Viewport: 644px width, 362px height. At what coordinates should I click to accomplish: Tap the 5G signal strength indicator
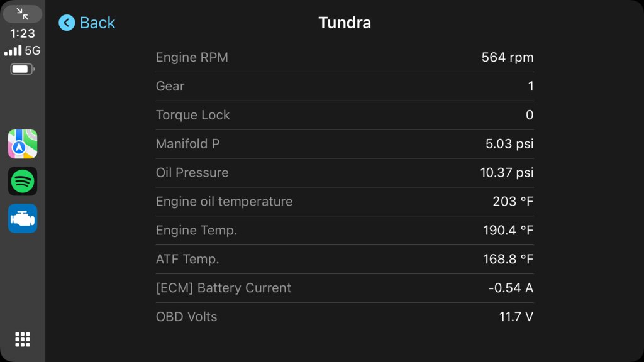[x=23, y=50]
